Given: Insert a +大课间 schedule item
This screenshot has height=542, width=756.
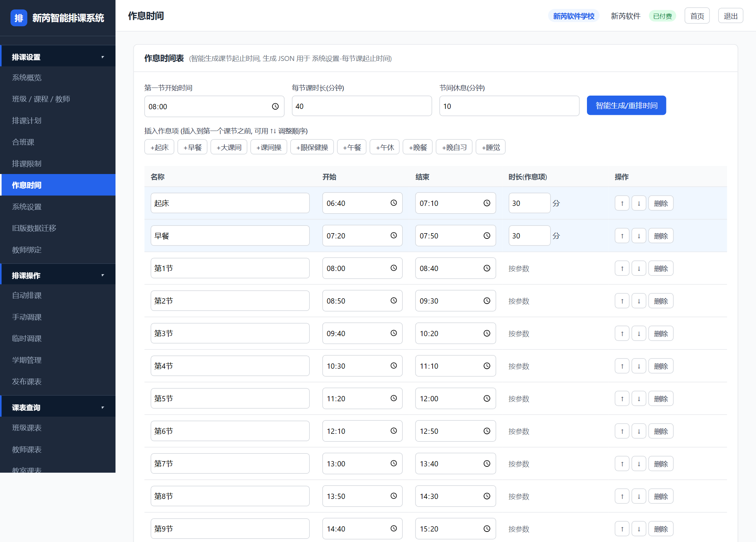Looking at the screenshot, I should coord(229,147).
